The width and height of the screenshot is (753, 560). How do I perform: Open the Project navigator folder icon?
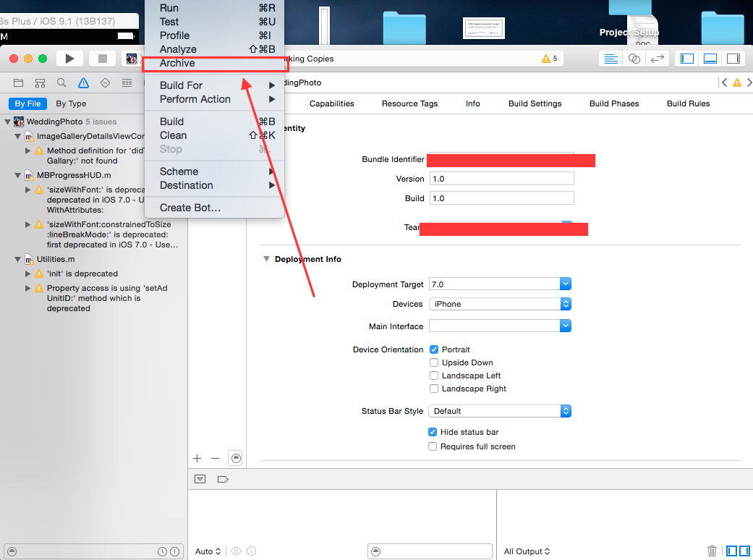[18, 83]
